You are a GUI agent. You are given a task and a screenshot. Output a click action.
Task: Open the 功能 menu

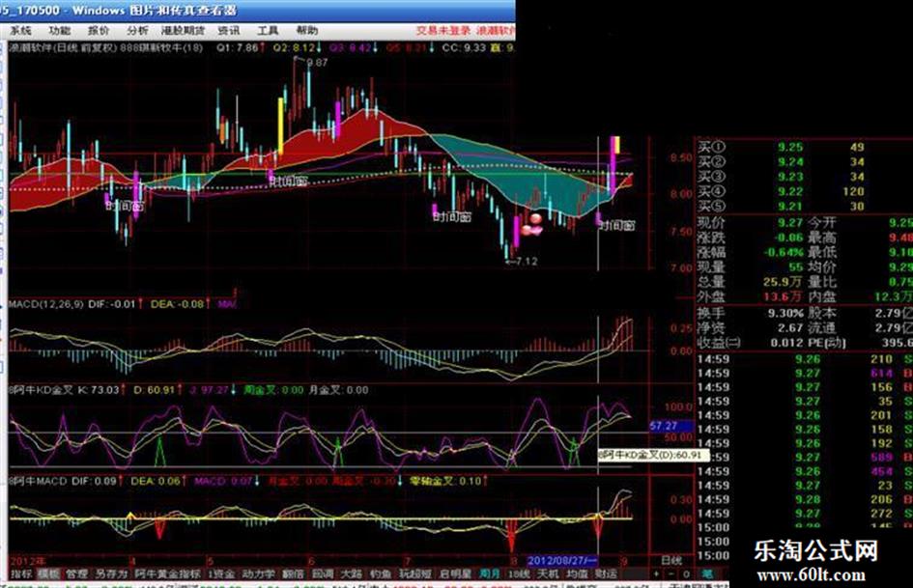pyautogui.click(x=59, y=31)
